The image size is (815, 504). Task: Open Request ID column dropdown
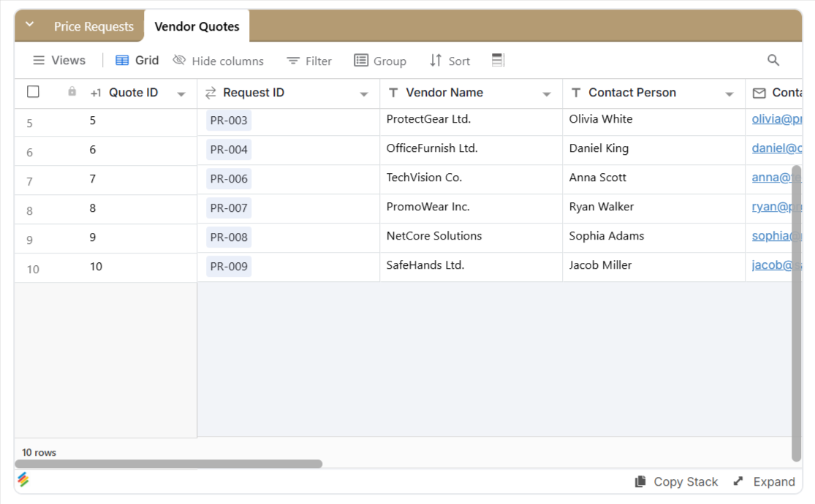[364, 94]
